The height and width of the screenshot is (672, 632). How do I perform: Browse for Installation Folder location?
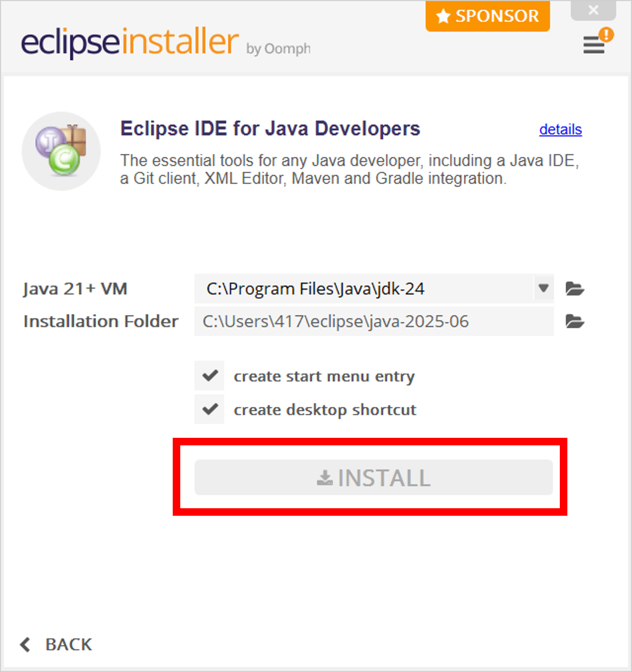575,321
